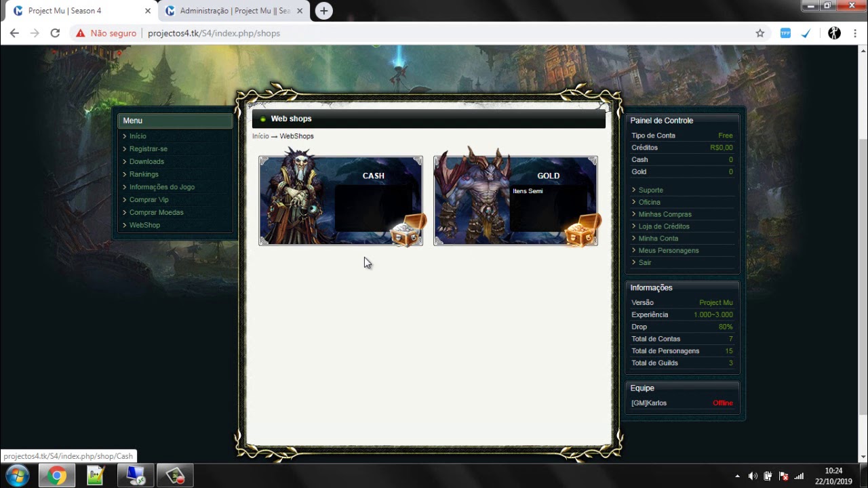Click the silver treasure chest on CASH
This screenshot has height=488, width=868.
(x=408, y=231)
